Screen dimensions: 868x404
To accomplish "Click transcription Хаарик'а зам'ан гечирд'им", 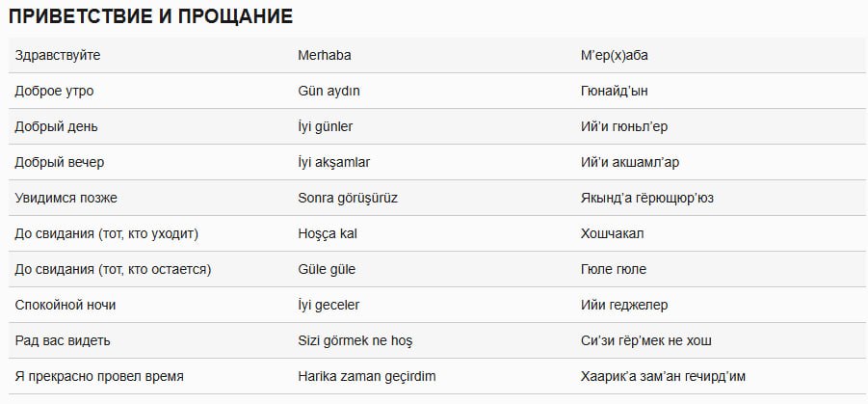I will point(663,376).
